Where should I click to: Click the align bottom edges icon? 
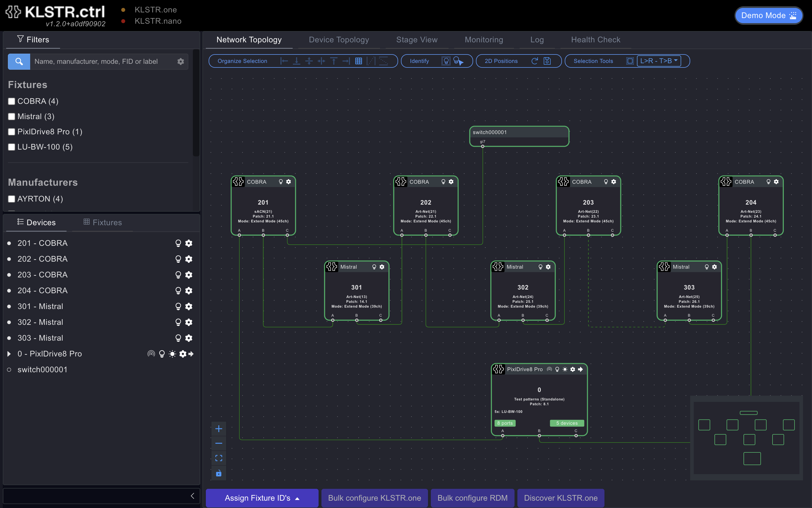click(x=297, y=61)
